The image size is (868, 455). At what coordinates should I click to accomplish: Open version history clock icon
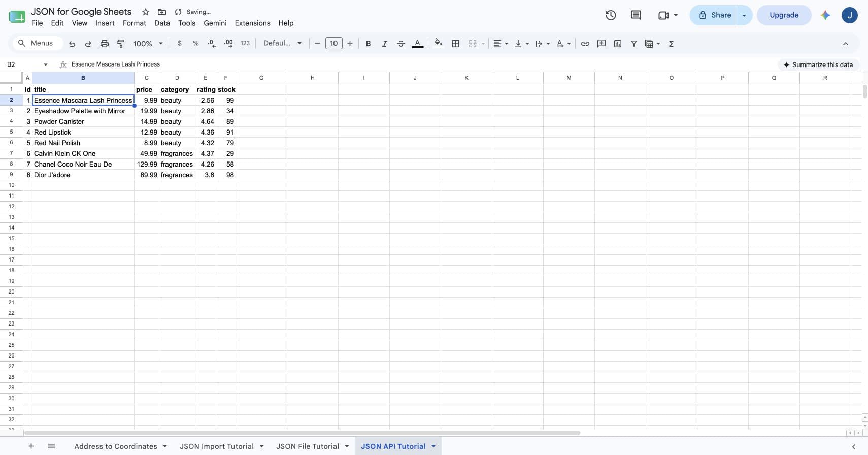(611, 15)
